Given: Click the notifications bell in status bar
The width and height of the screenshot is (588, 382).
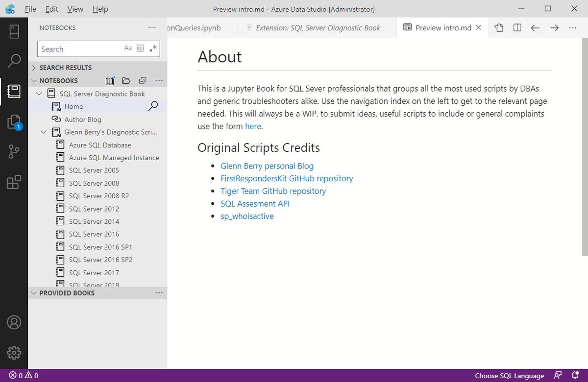Looking at the screenshot, I should click(575, 376).
